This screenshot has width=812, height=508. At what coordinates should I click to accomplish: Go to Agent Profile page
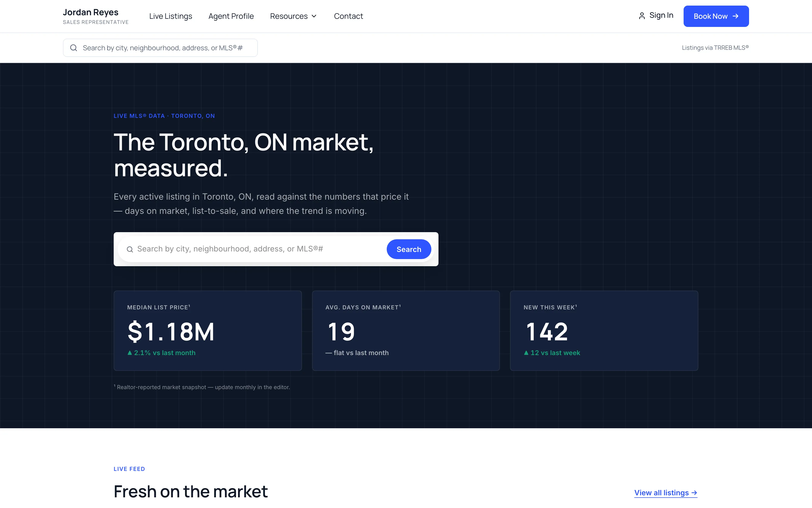pyautogui.click(x=231, y=16)
